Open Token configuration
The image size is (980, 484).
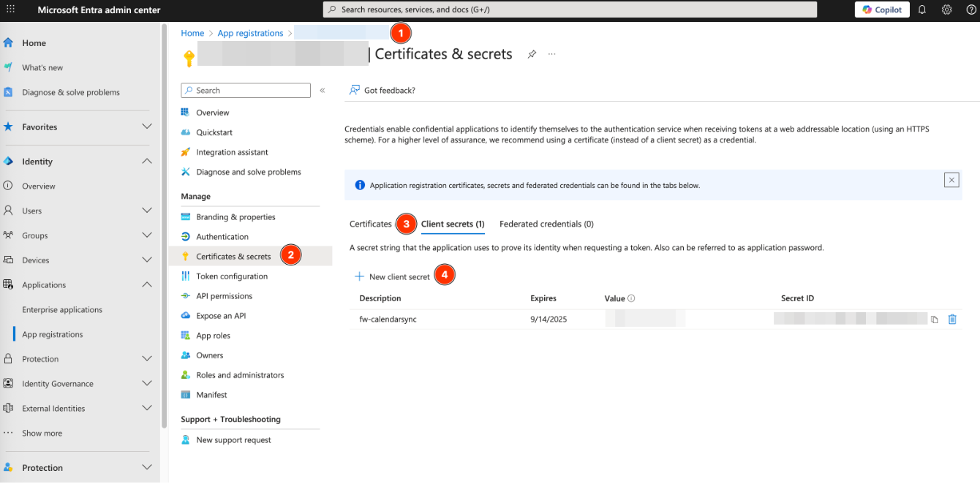click(x=232, y=276)
